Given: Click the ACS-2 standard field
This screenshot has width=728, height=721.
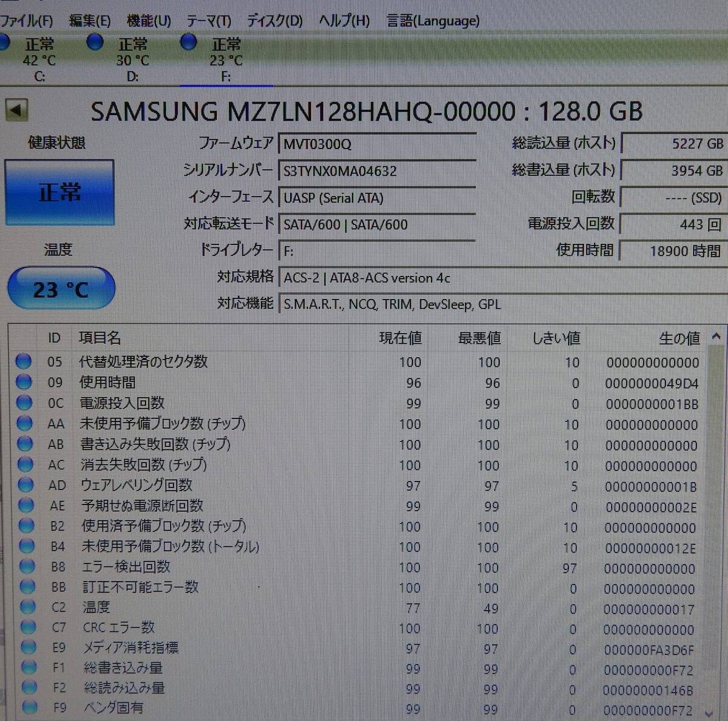Looking at the screenshot, I should [x=502, y=278].
